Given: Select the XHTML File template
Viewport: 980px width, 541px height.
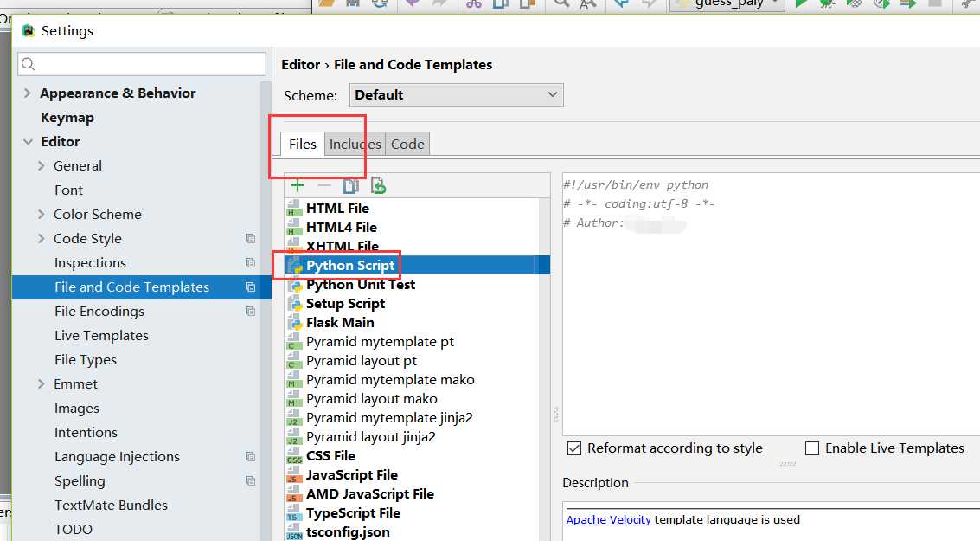Looking at the screenshot, I should coord(343,247).
